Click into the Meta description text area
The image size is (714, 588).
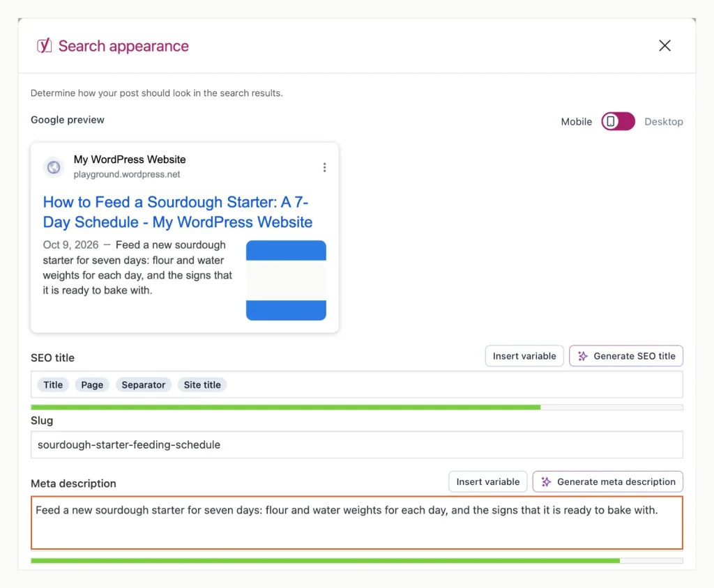coord(357,523)
